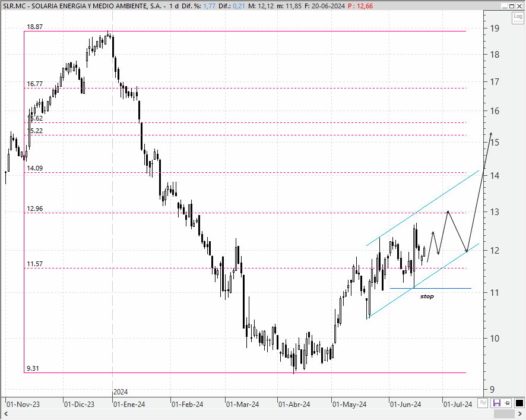This screenshot has height=420, width=526.
Task: Click the 18.87 Fibonacci level label
Action: pos(34,27)
